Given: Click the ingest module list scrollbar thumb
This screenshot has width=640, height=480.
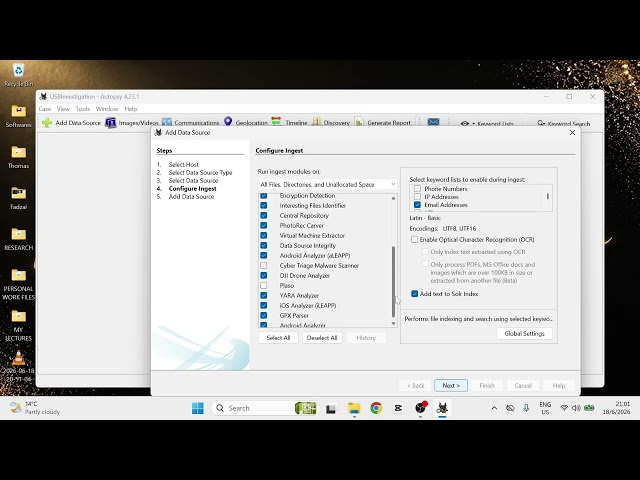Looking at the screenshot, I should 393,282.
